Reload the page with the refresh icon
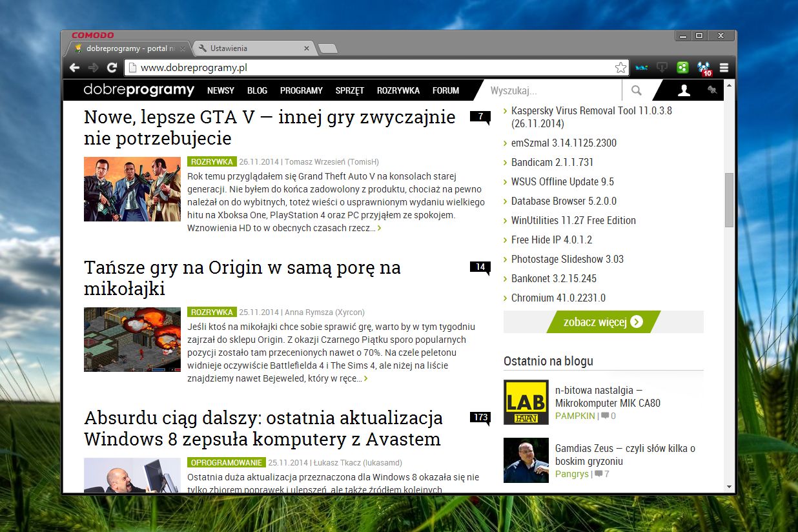Viewport: 798px width, 532px height. [x=112, y=68]
